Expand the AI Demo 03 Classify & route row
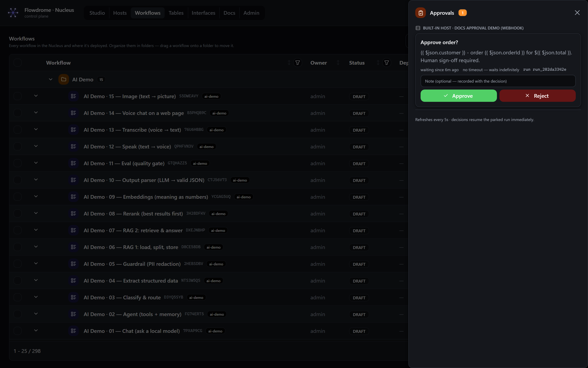 coord(36,297)
